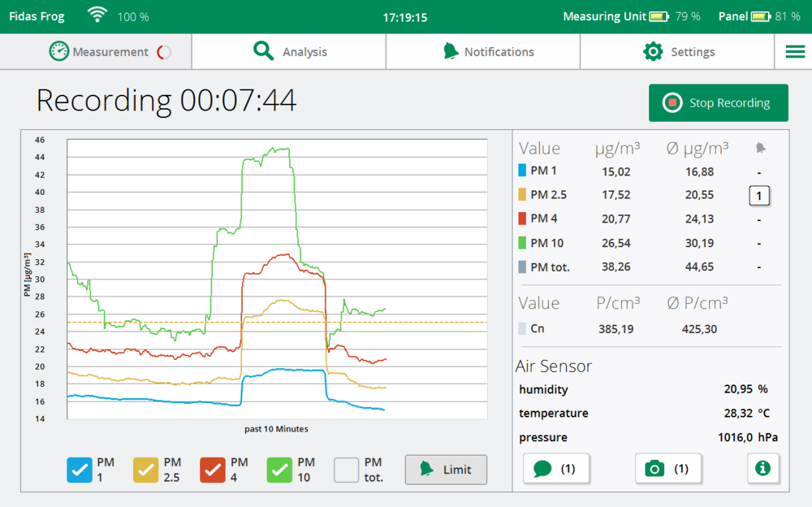Enable the PM tot. checkbox
The width and height of the screenshot is (812, 507).
347,470
